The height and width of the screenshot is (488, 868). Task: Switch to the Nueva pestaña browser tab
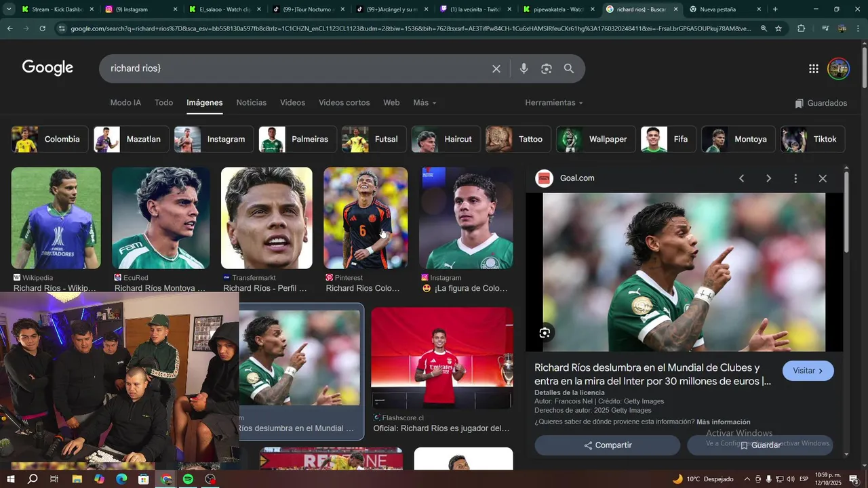pyautogui.click(x=725, y=9)
